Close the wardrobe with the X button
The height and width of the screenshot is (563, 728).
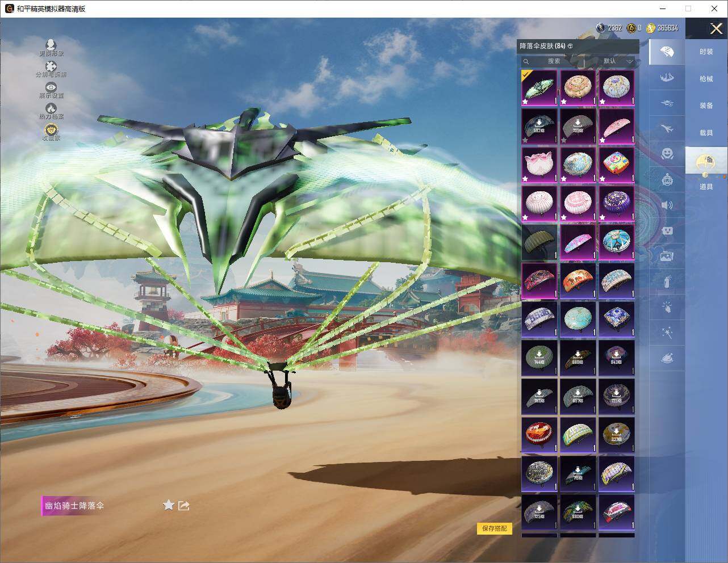point(716,28)
